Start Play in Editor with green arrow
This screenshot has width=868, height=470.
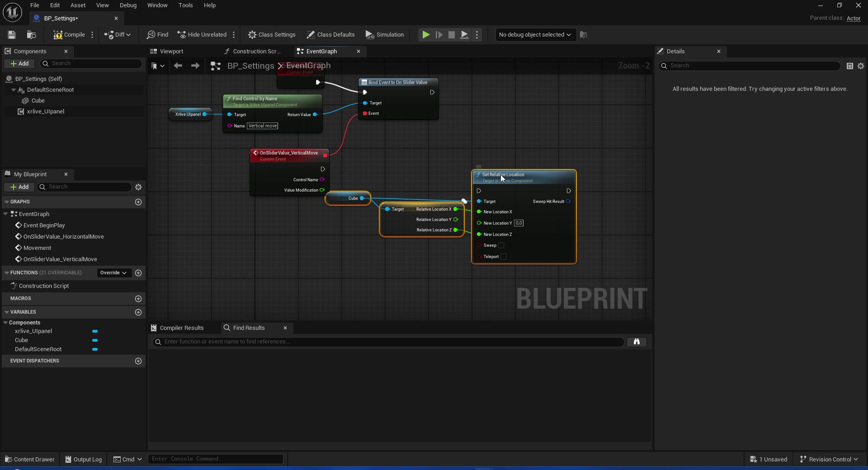click(x=426, y=35)
